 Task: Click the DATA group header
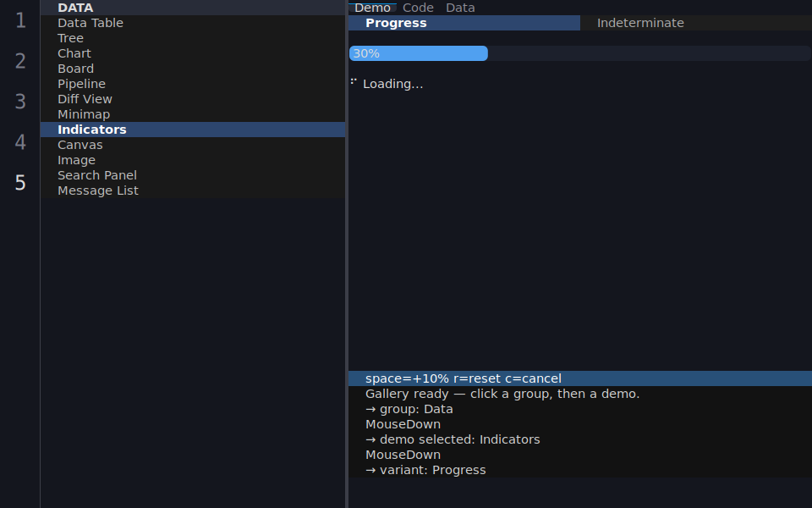pos(193,8)
